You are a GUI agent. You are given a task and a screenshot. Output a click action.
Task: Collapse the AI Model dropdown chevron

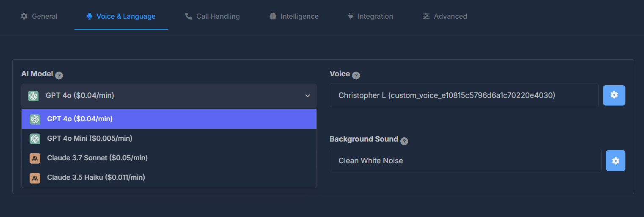pyautogui.click(x=308, y=96)
